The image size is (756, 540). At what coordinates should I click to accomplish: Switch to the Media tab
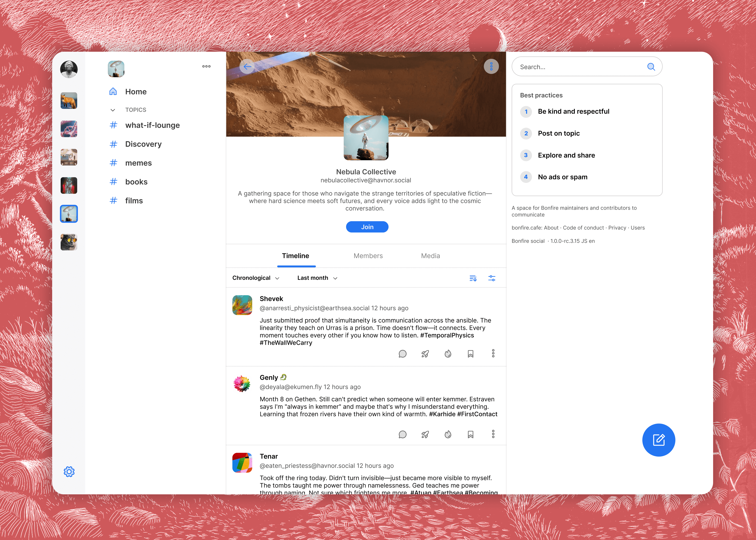(430, 256)
